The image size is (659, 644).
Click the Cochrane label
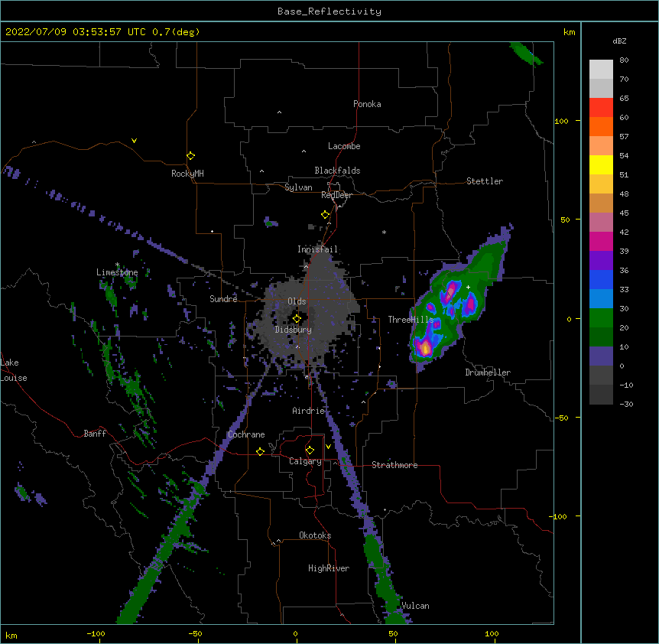click(x=246, y=434)
